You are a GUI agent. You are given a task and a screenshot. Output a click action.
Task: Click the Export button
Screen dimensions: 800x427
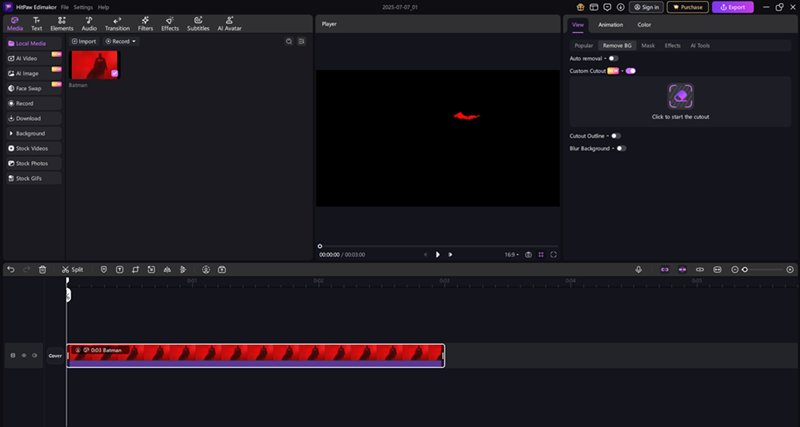[733, 7]
